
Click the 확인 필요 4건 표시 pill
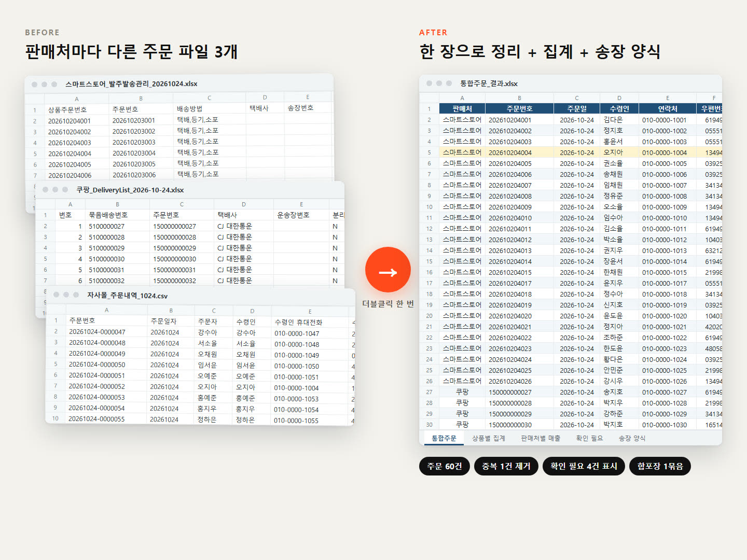tap(584, 466)
